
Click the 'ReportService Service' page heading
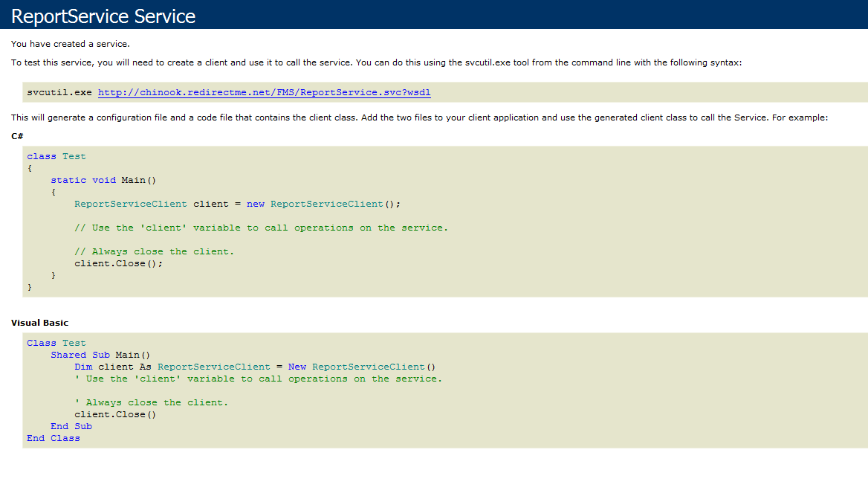click(x=103, y=16)
